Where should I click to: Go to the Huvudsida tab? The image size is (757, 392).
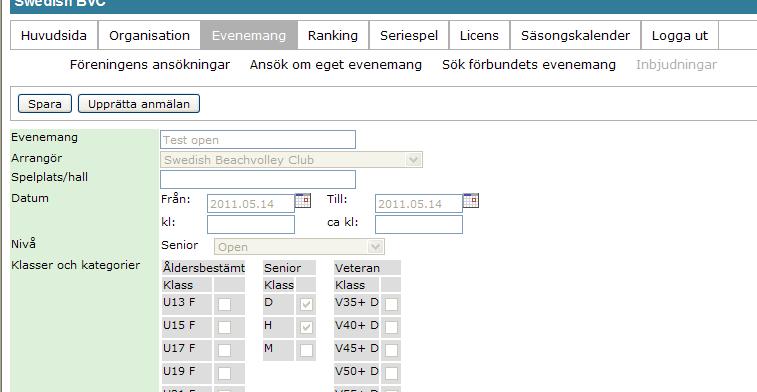tap(54, 35)
